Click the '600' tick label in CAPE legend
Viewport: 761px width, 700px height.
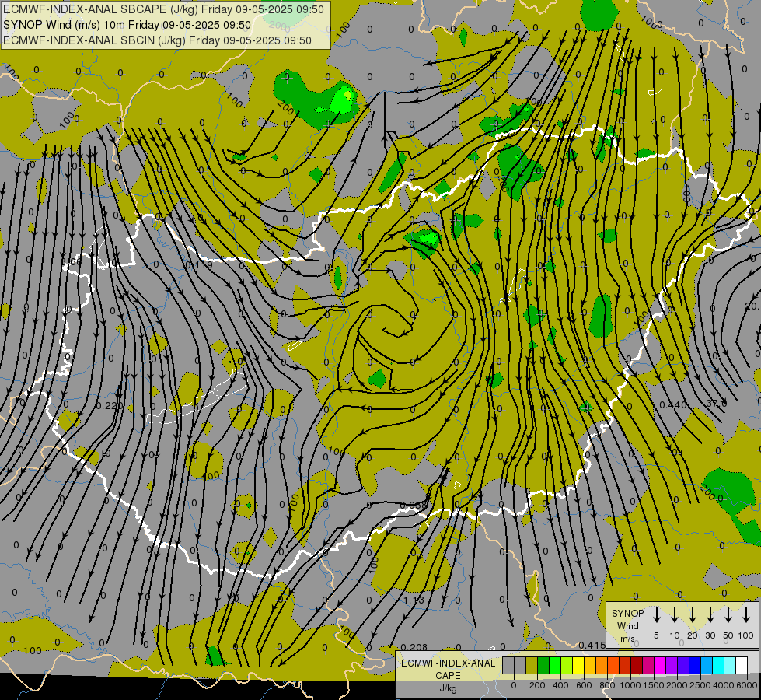[584, 685]
